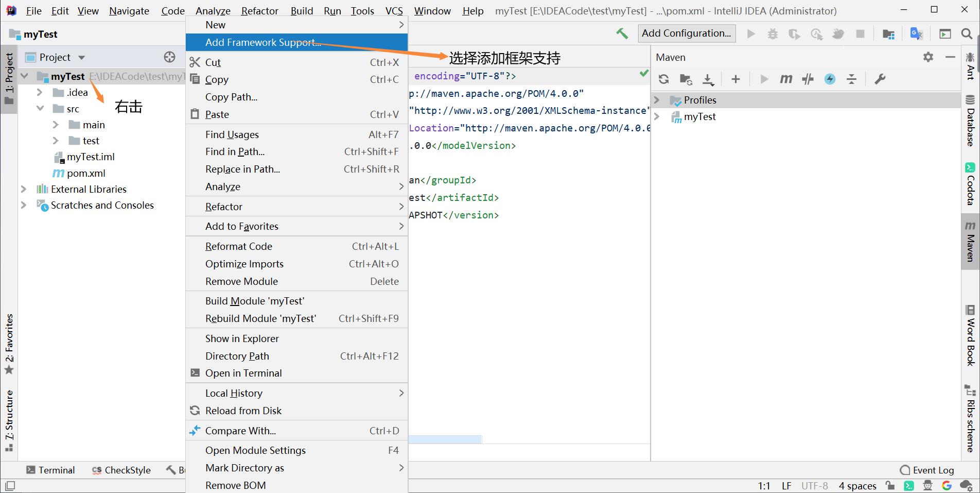Image resolution: width=980 pixels, height=493 pixels.
Task: Click the Debug bug icon in the toolbar
Action: click(x=773, y=34)
